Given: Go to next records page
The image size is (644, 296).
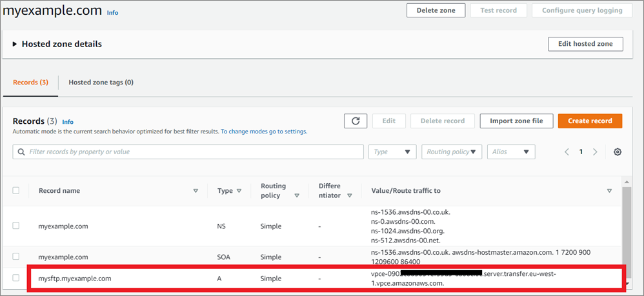Looking at the screenshot, I should coord(595,152).
